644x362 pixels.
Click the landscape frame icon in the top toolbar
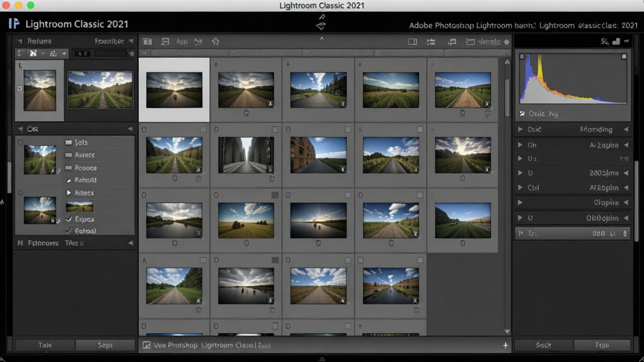pyautogui.click(x=470, y=42)
